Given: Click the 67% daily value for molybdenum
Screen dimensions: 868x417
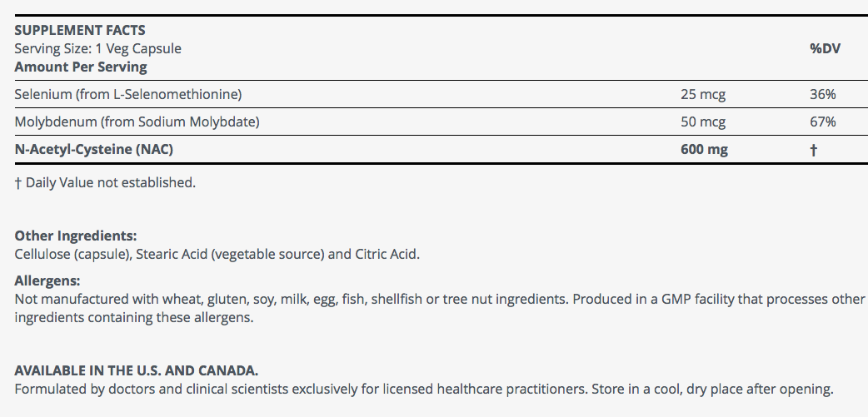Looking at the screenshot, I should click(x=822, y=122).
